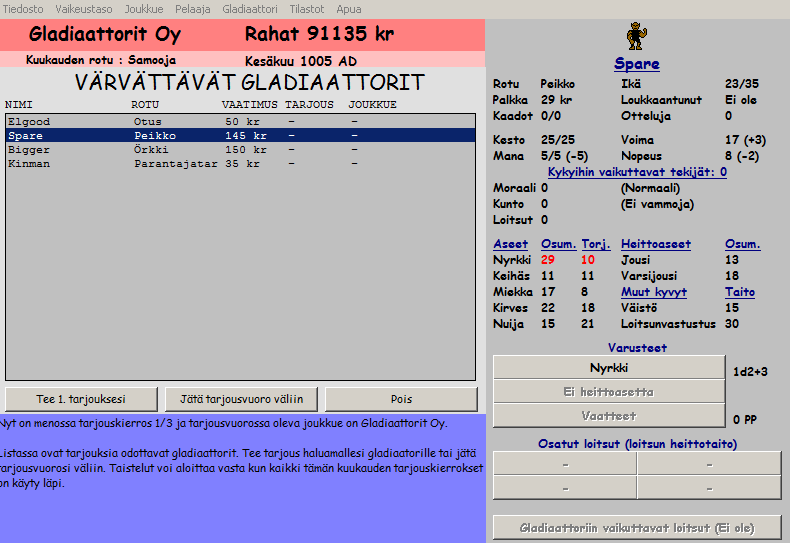Click the Torj. column header link
The width and height of the screenshot is (790, 543).
coord(595,244)
